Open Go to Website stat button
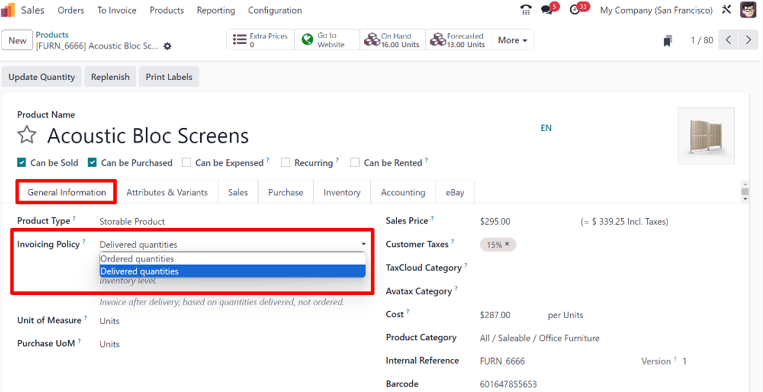This screenshot has width=763, height=392. coord(327,40)
